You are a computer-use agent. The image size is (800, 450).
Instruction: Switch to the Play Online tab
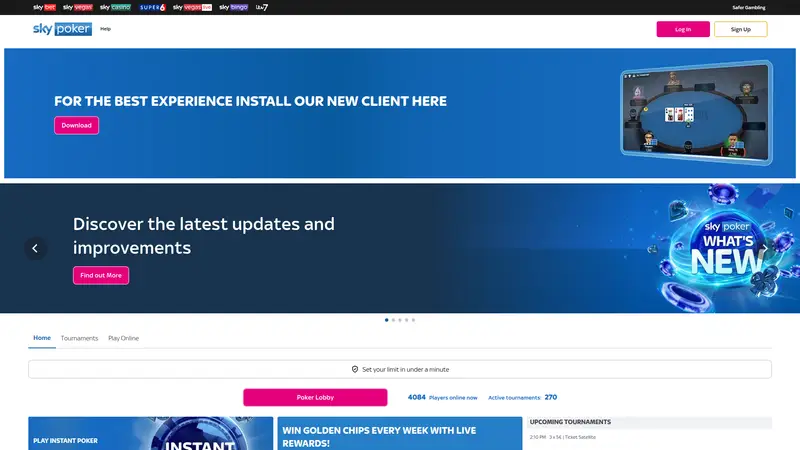[x=123, y=338]
